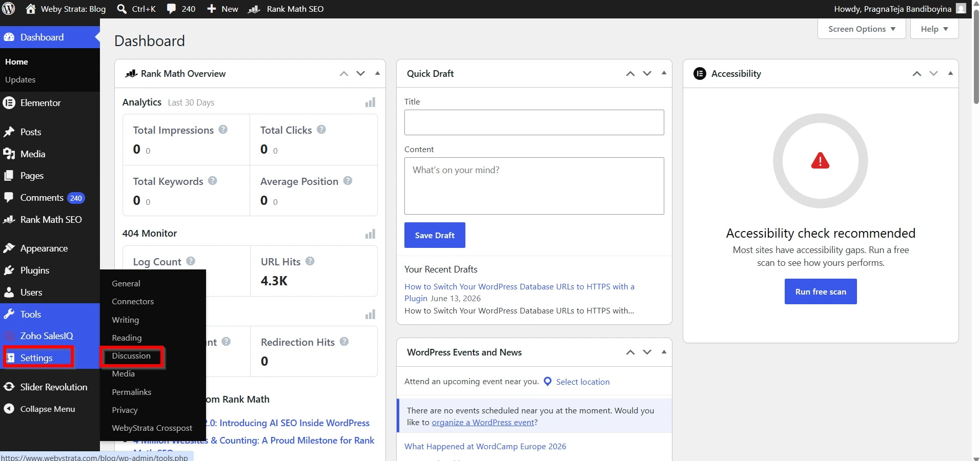Viewport: 980px width, 461px height.
Task: Open General settings from flyout
Action: 126,283
